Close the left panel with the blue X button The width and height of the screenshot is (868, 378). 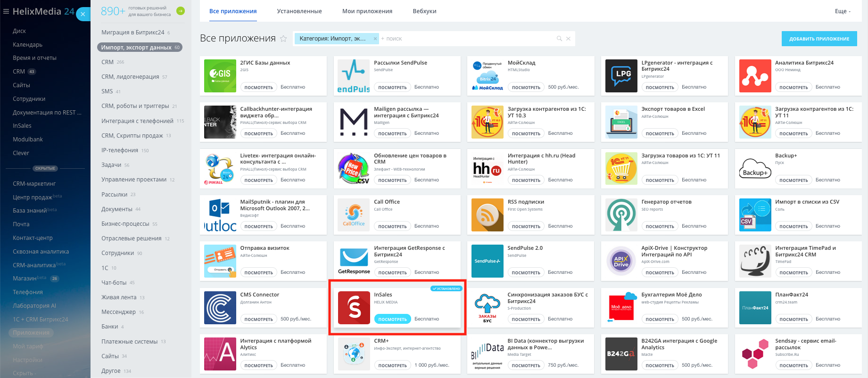[83, 14]
